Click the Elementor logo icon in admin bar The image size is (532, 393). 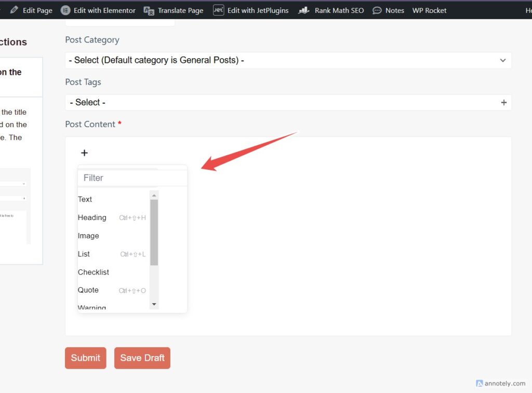[65, 10]
